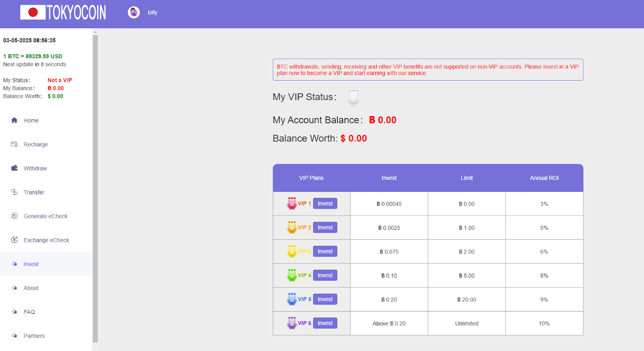The width and height of the screenshot is (644, 351).
Task: Select Transfer in the sidebar menu
Action: (x=46, y=192)
